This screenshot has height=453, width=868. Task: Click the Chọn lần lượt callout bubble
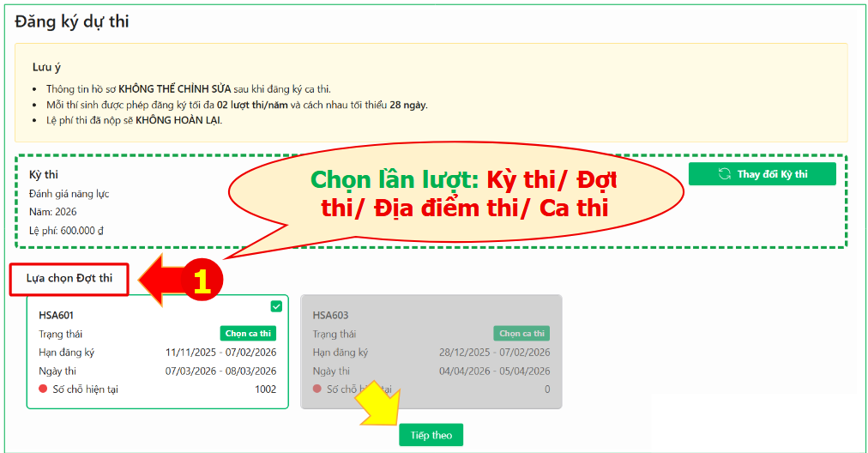(x=463, y=194)
